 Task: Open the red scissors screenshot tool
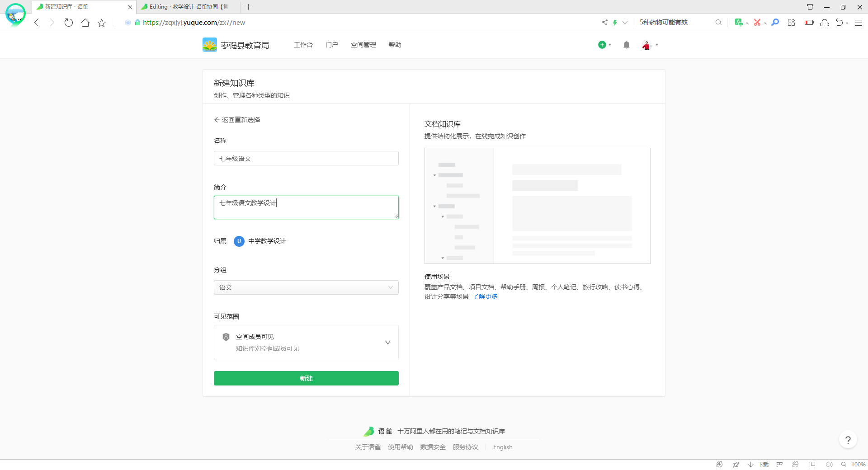pos(757,22)
